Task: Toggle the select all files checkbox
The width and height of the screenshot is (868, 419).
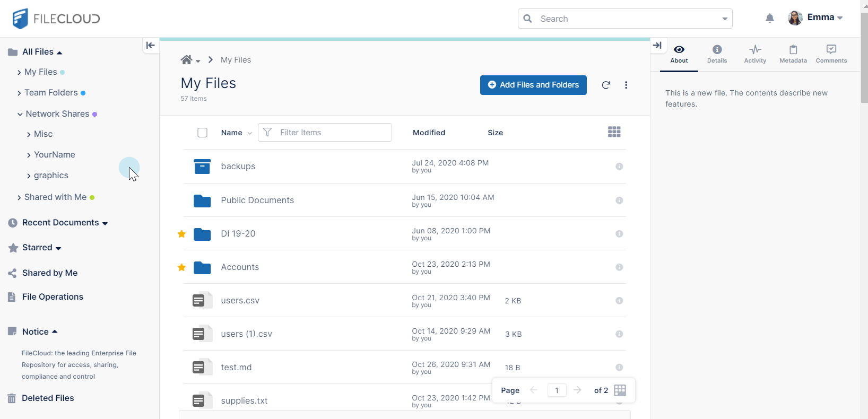Action: (202, 133)
